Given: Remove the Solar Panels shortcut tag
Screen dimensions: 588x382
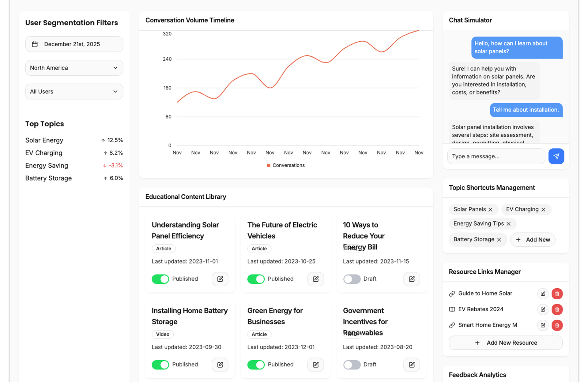Looking at the screenshot, I should click(490, 209).
